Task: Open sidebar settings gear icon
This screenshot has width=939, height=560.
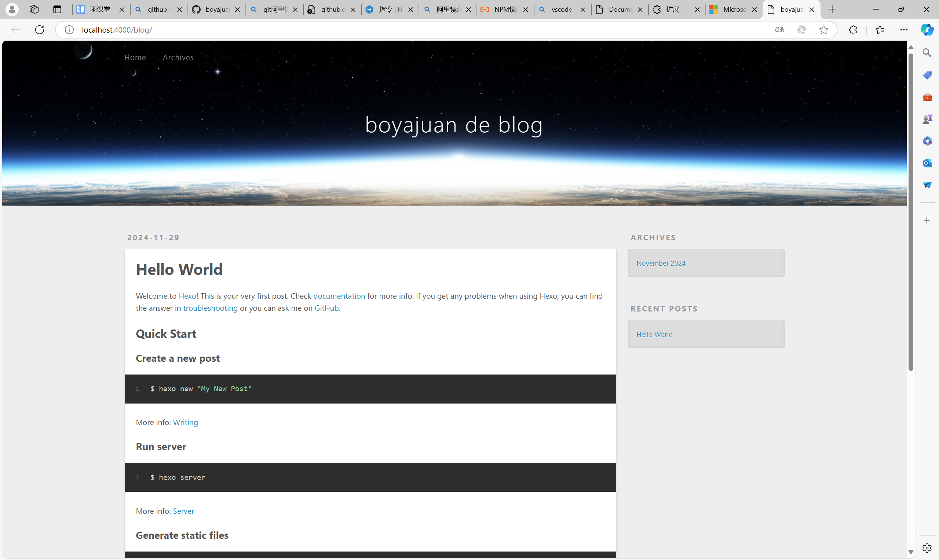Action: (x=927, y=548)
